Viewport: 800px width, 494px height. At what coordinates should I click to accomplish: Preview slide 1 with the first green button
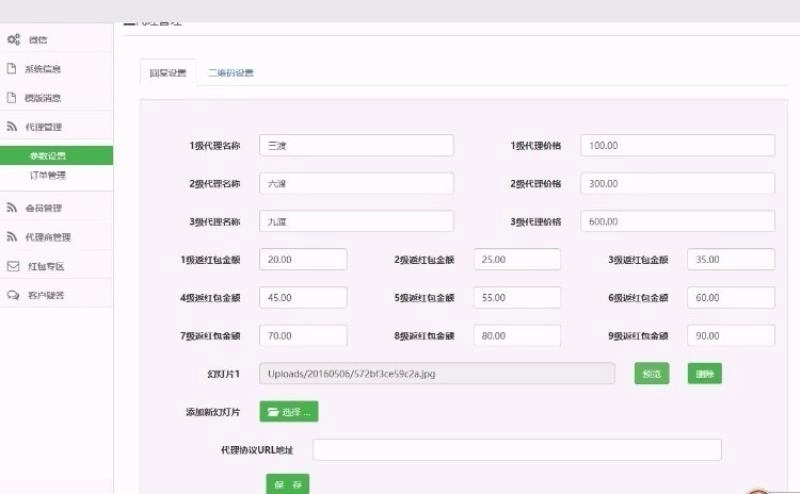(652, 374)
